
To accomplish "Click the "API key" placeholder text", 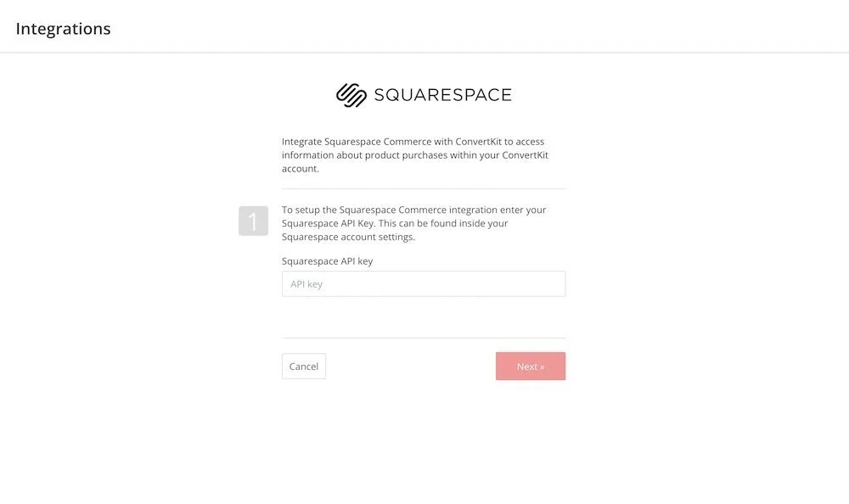I will click(306, 284).
